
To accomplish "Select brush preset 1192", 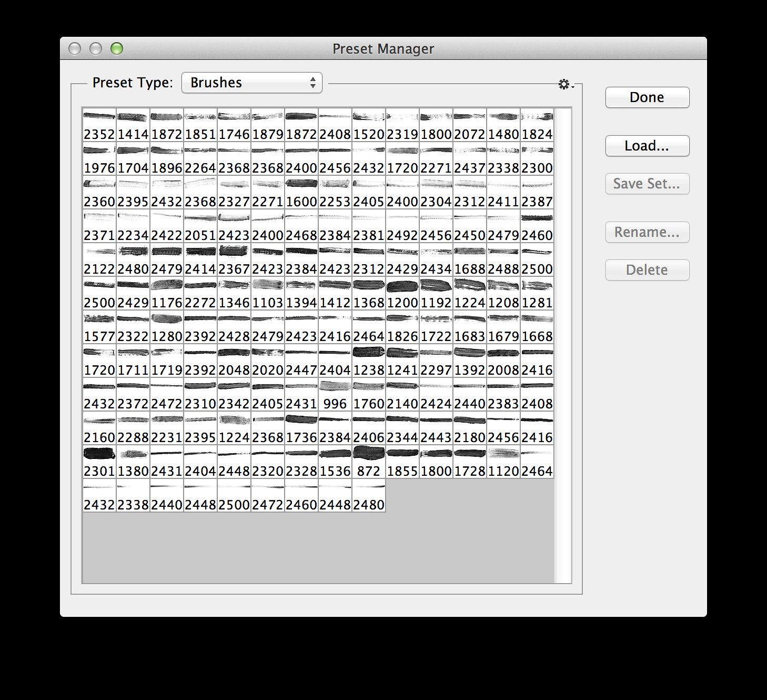I will [436, 294].
